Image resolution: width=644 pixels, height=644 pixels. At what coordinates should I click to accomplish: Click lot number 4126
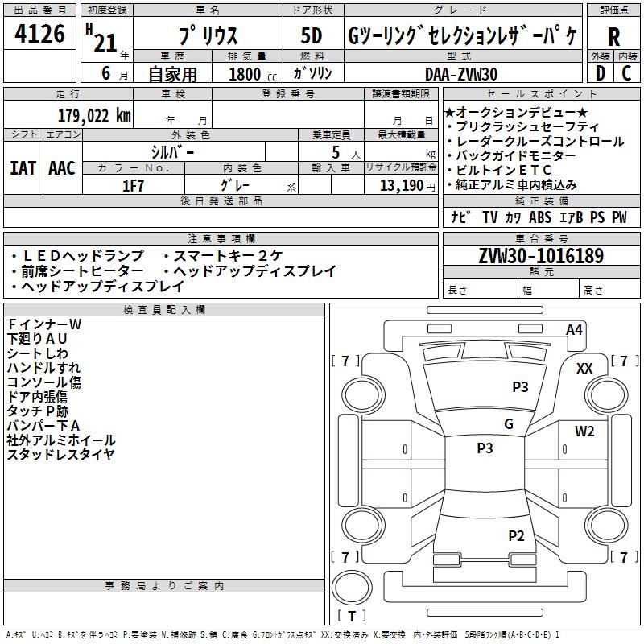coord(39,33)
